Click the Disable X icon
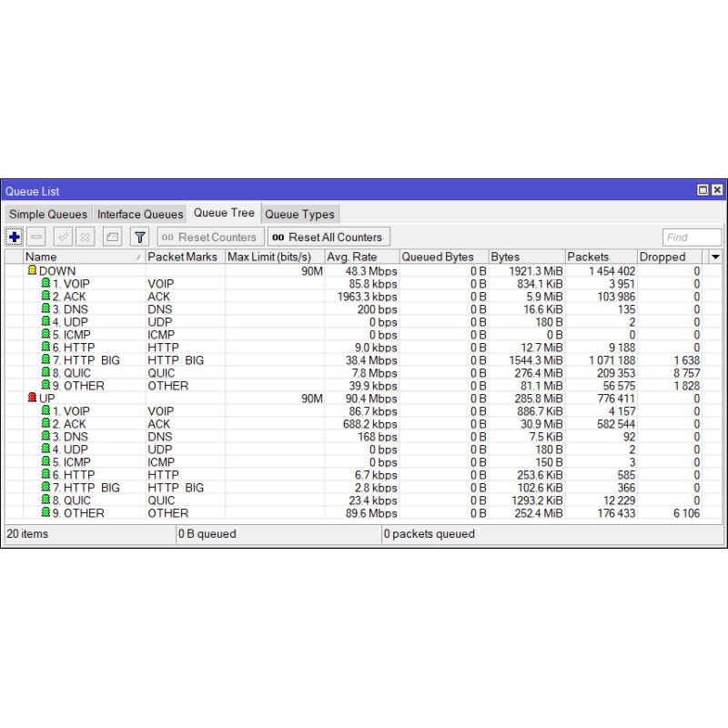The width and height of the screenshot is (728, 728). click(x=85, y=238)
